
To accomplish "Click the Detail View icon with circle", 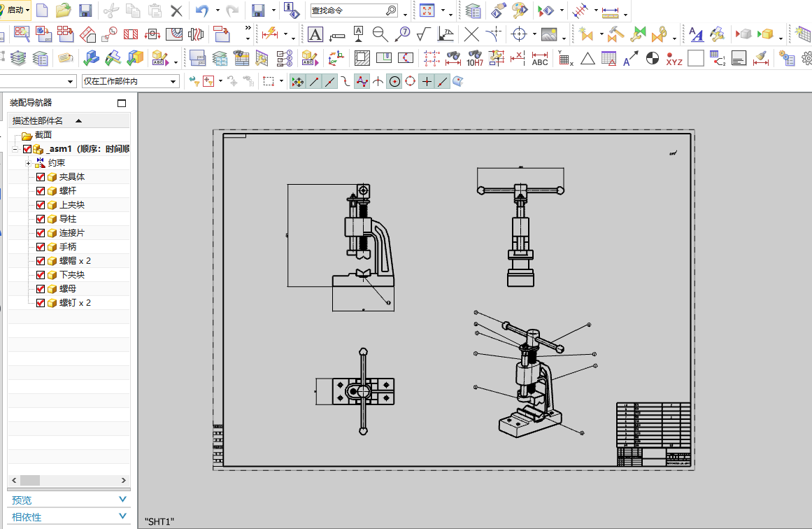I will pyautogui.click(x=109, y=34).
